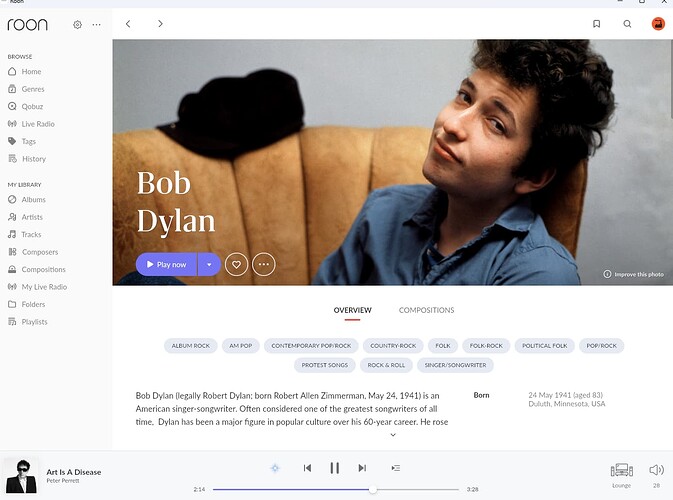Click the vertical page scrollbar

pyautogui.click(x=671, y=79)
